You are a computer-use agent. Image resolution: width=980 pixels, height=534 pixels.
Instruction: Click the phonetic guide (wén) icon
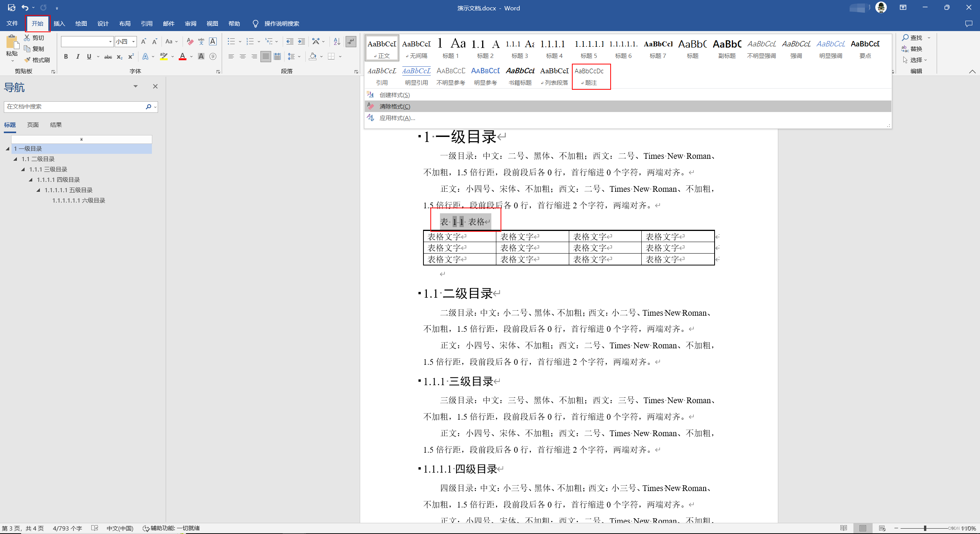click(x=201, y=41)
